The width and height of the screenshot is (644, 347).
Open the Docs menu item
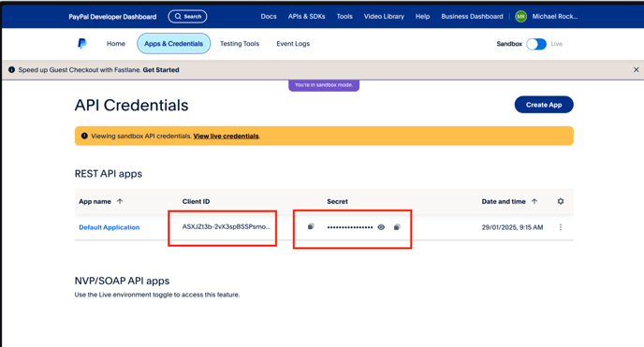[269, 17]
